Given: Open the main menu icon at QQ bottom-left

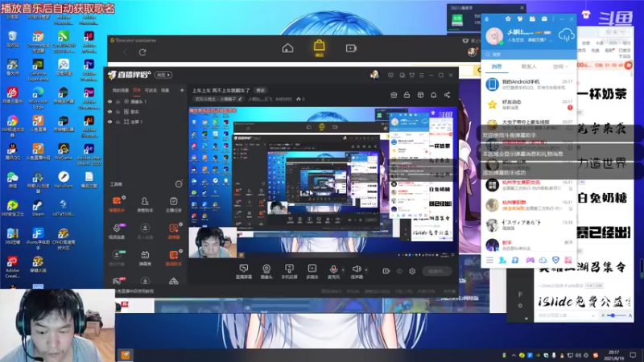Looking at the screenshot, I should (489, 260).
